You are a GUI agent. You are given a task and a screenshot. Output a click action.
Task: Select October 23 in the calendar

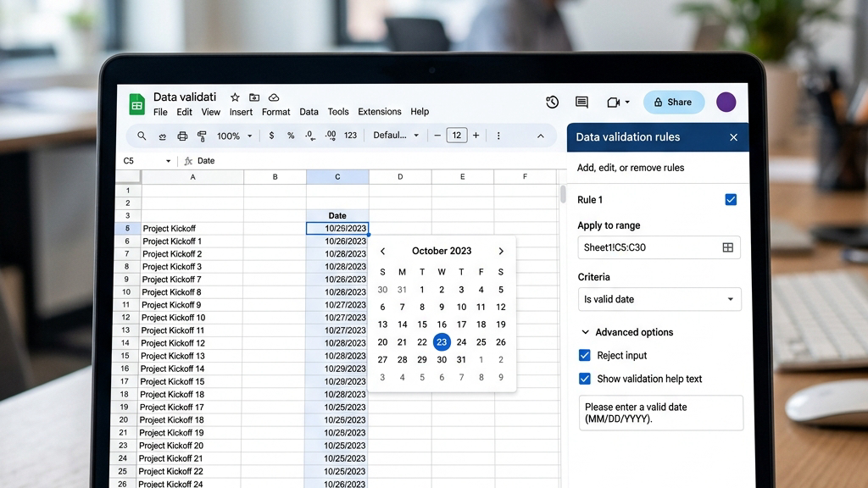tap(442, 342)
